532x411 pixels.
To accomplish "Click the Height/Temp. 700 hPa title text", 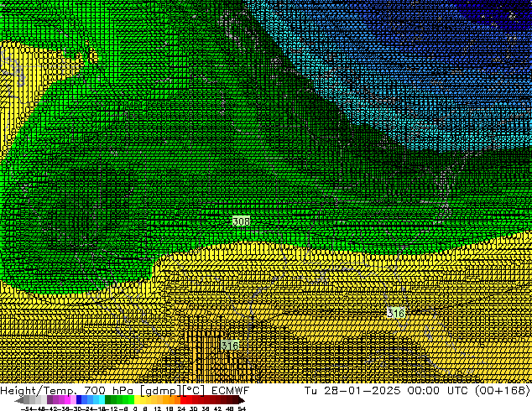I will pyautogui.click(x=67, y=391).
